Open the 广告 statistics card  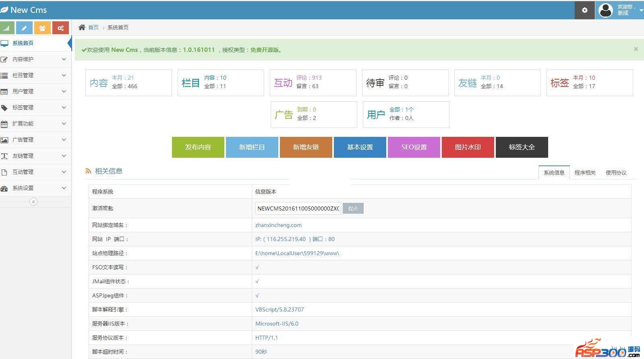pyautogui.click(x=314, y=115)
